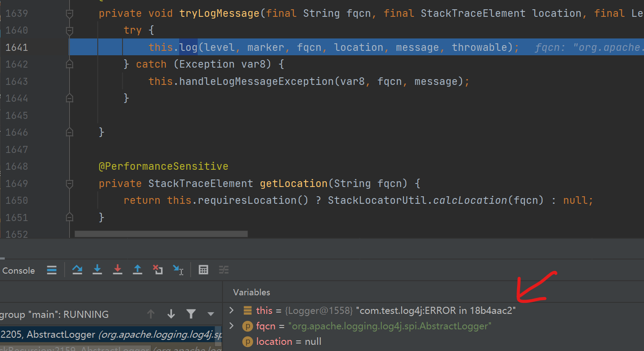644x351 pixels.
Task: Click the Drop Frame icon
Action: tap(158, 270)
